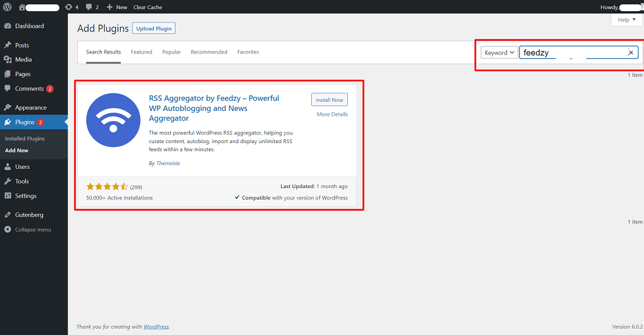Image resolution: width=644 pixels, height=335 pixels.
Task: Click the Pages sidebar icon
Action: pyautogui.click(x=9, y=74)
